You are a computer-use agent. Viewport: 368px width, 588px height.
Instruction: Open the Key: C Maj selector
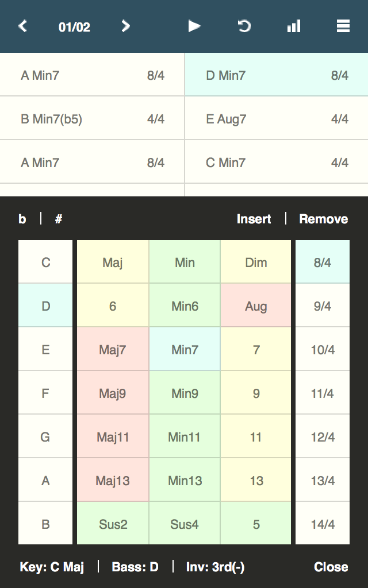pyautogui.click(x=52, y=567)
